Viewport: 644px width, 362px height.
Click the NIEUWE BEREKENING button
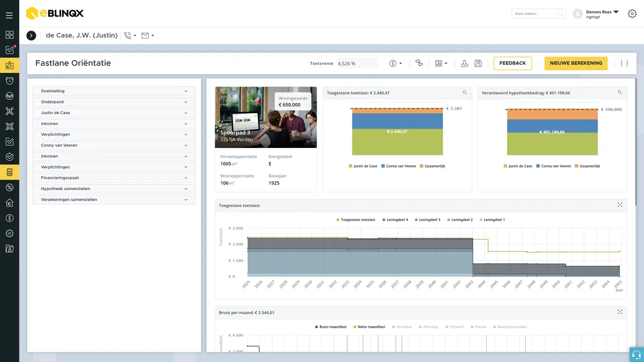(x=576, y=63)
